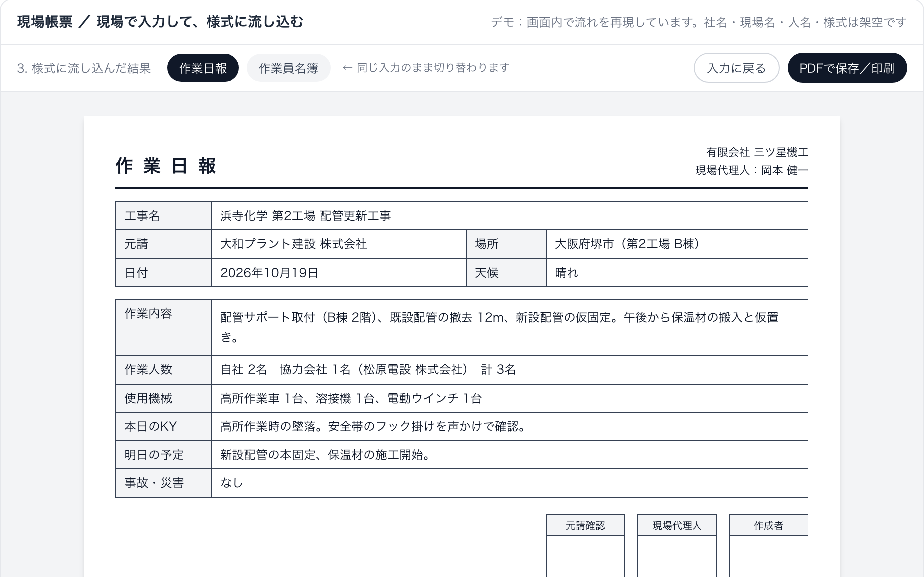The image size is (924, 577).
Task: Click the demo notice starting デモ:画面内で
Action: [698, 22]
